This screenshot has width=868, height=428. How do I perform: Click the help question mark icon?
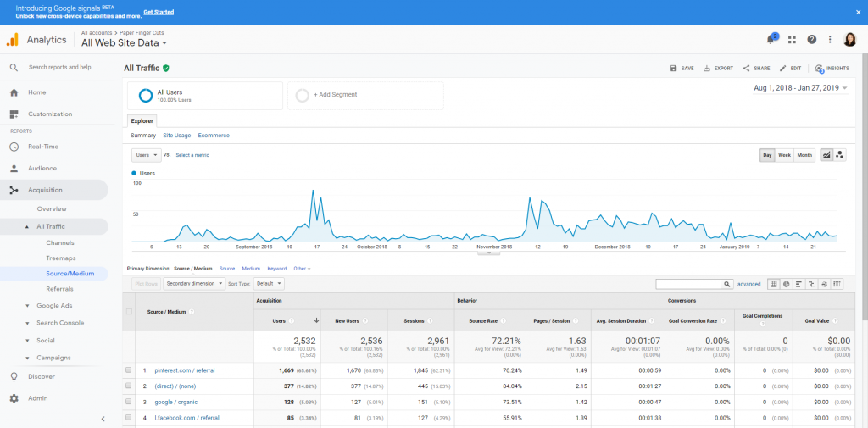pyautogui.click(x=811, y=39)
